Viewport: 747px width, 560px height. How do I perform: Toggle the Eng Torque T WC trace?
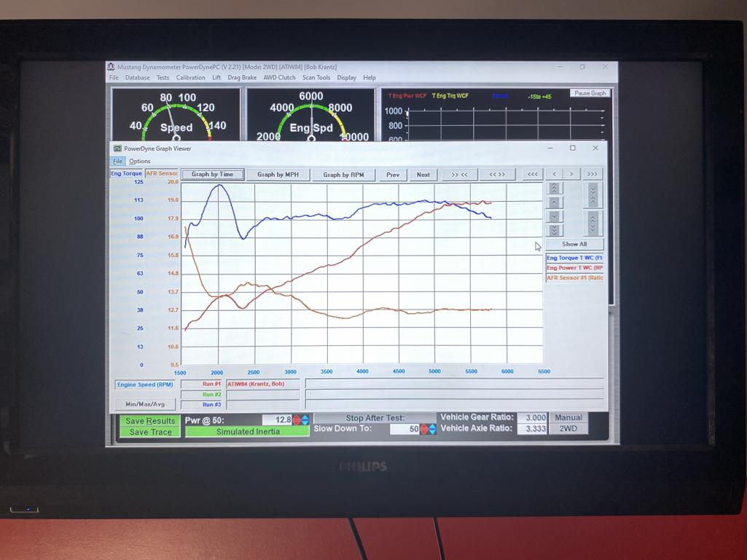pyautogui.click(x=574, y=258)
